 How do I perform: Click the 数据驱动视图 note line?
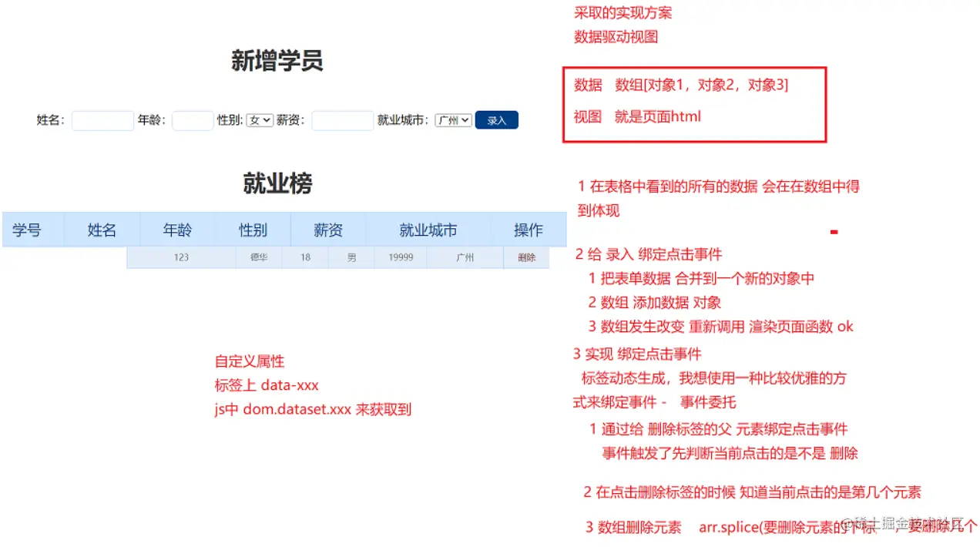[616, 36]
